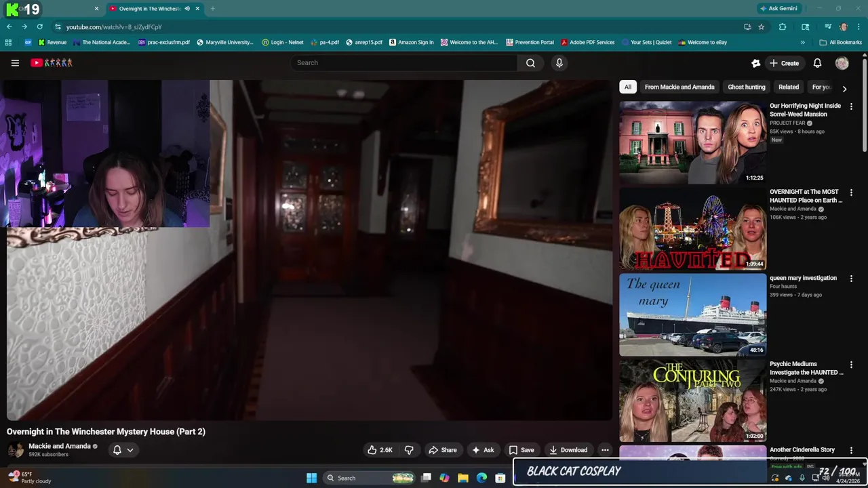
Task: Share the video with the Share button
Action: [442, 450]
